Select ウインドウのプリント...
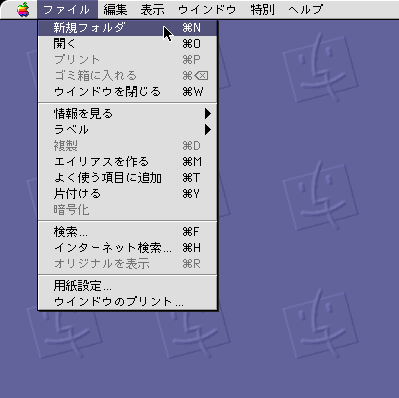399x398 pixels. 128,302
